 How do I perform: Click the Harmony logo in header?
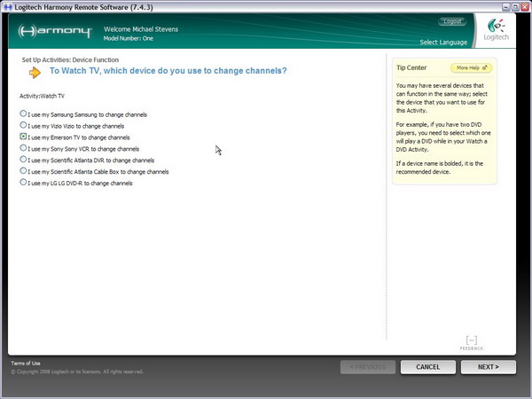tap(55, 31)
